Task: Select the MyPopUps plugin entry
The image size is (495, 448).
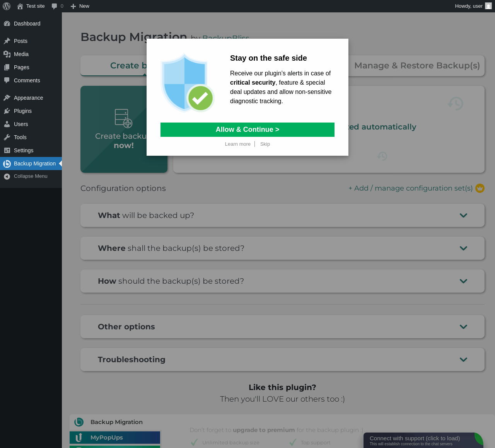Action: (115, 438)
